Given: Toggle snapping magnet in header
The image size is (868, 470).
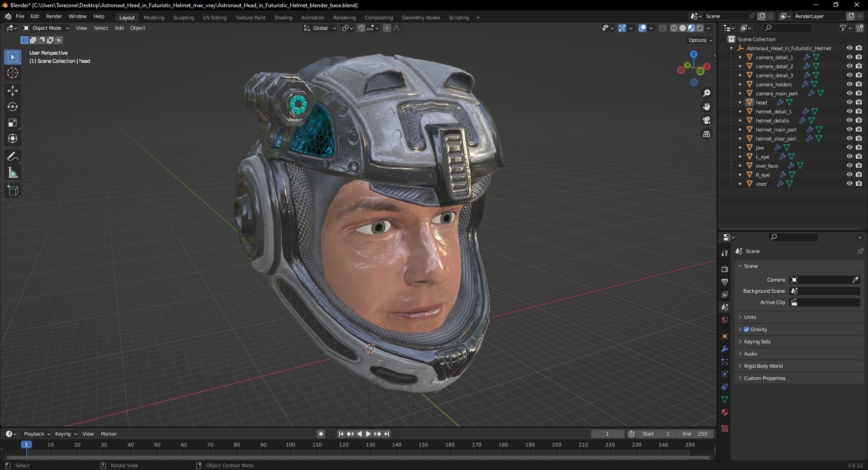Looking at the screenshot, I should click(x=361, y=28).
